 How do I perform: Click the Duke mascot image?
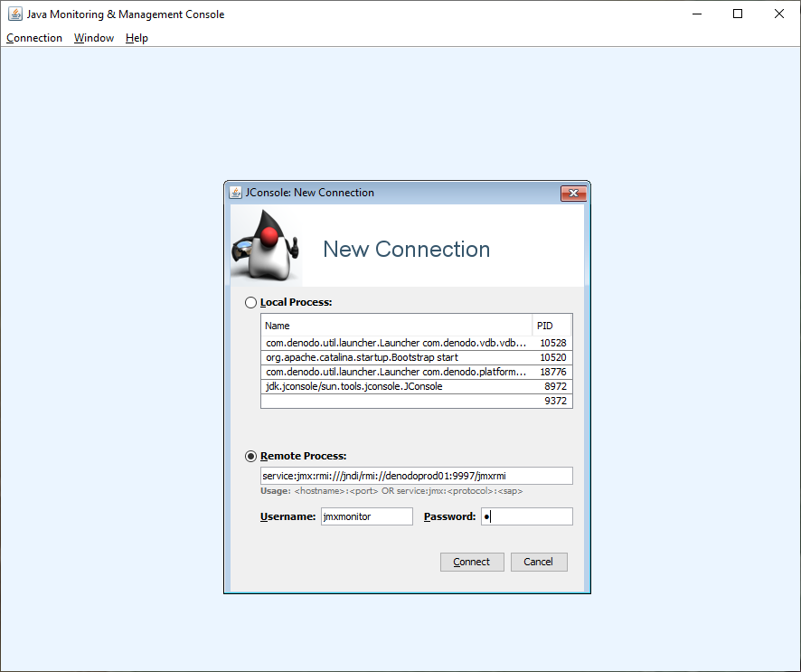(266, 246)
